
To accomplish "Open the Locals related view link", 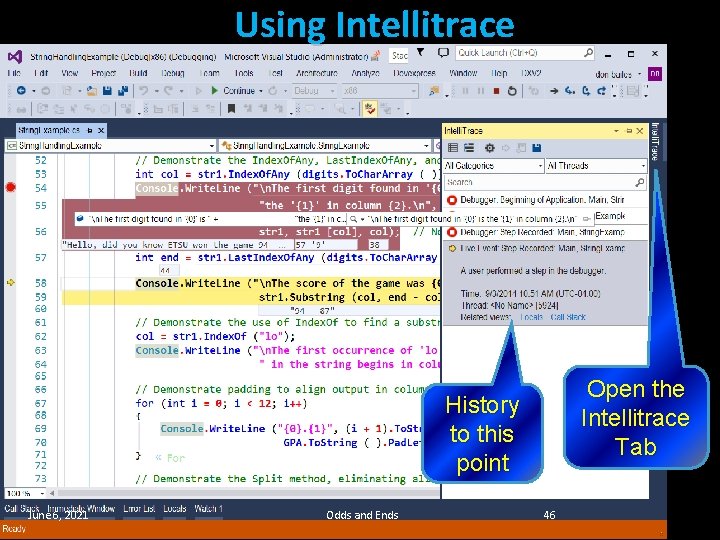I will point(531,317).
